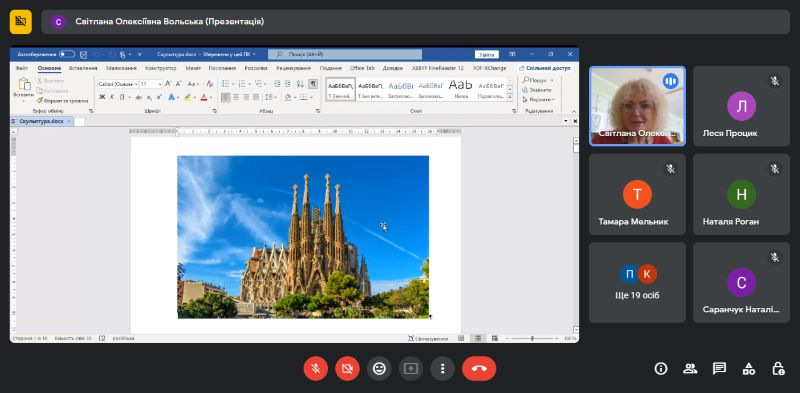Click the Save icon in Word title bar
The image size is (800, 393).
[84, 54]
